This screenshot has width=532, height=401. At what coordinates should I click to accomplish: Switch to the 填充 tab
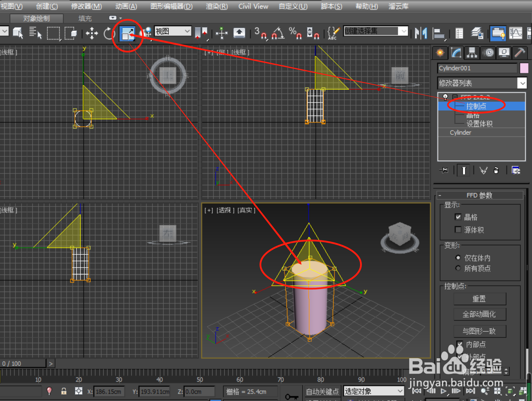85,18
